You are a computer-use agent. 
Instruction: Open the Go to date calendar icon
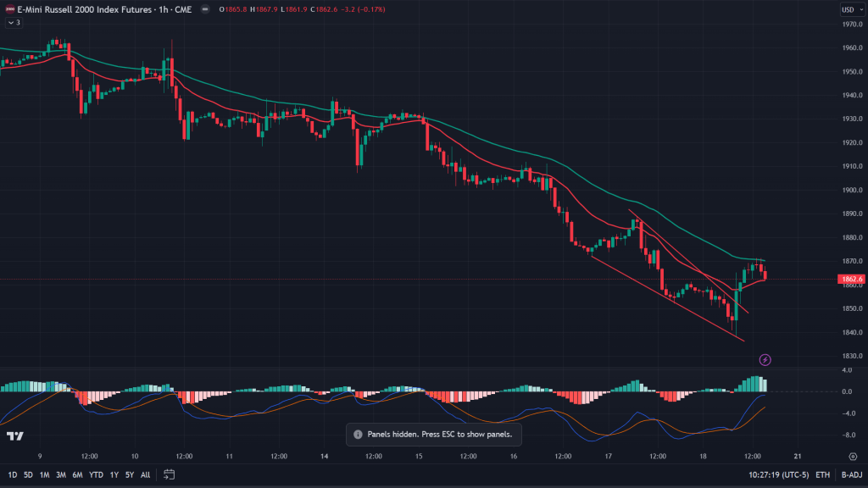pos(170,474)
